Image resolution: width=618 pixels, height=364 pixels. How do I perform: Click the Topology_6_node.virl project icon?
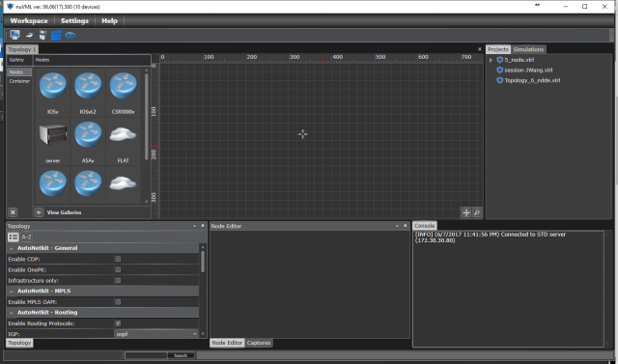tap(500, 80)
